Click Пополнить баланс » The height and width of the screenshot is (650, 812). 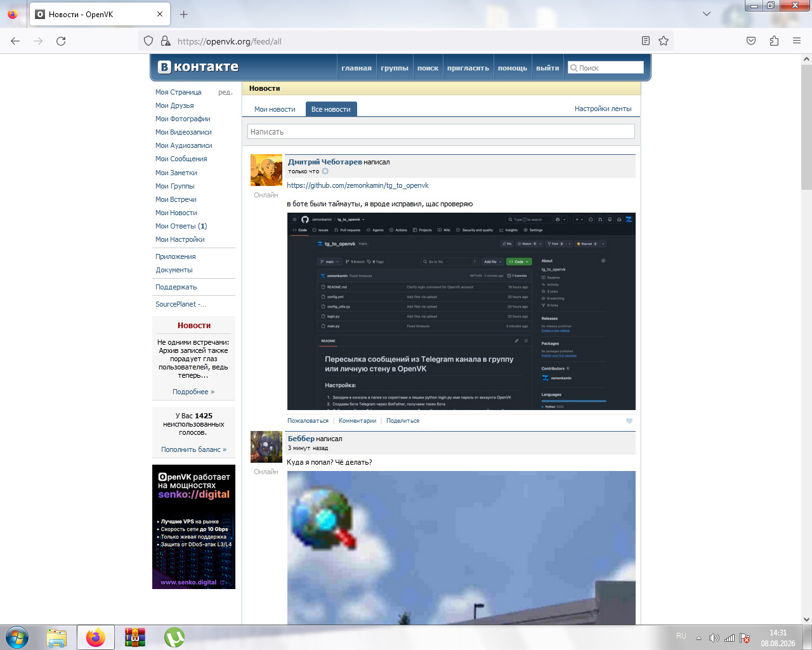[193, 449]
